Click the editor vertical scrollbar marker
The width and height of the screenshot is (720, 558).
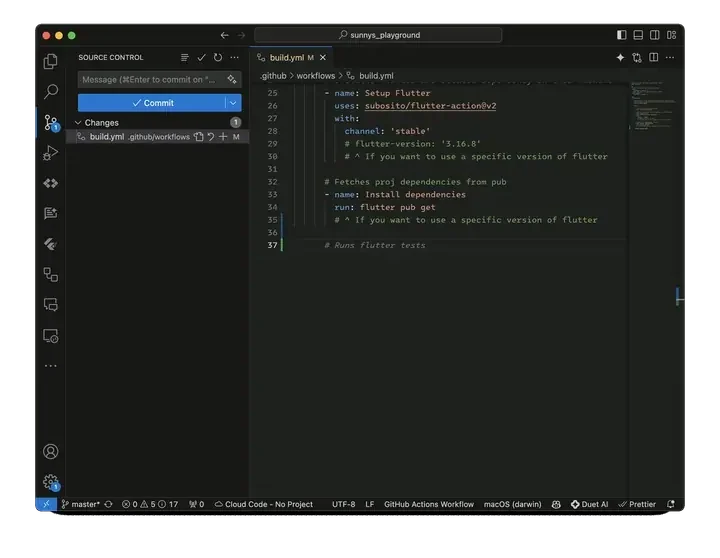coord(680,297)
